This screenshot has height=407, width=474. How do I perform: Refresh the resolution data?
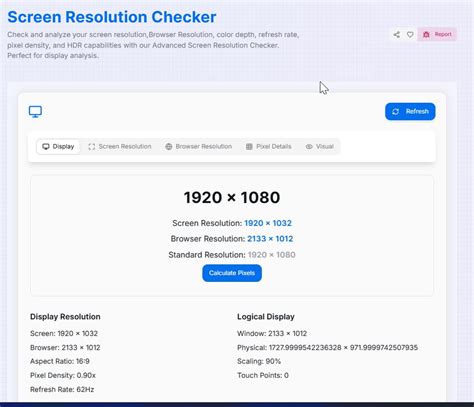[410, 111]
